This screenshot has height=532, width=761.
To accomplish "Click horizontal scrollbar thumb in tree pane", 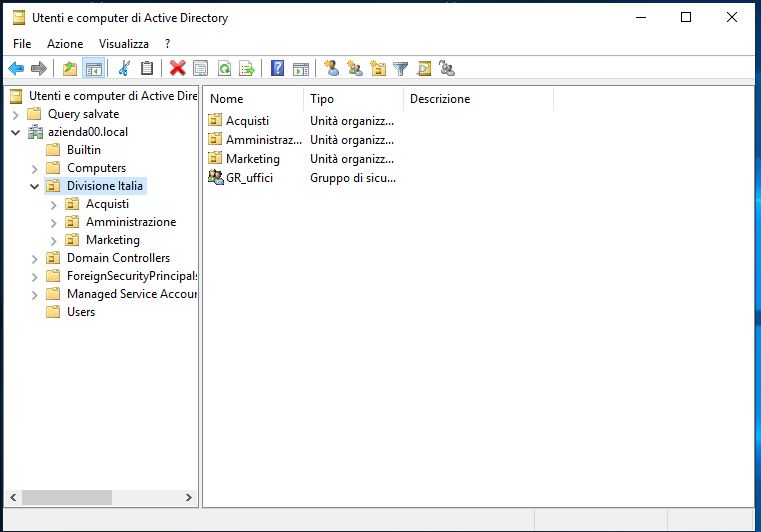I will [x=67, y=497].
